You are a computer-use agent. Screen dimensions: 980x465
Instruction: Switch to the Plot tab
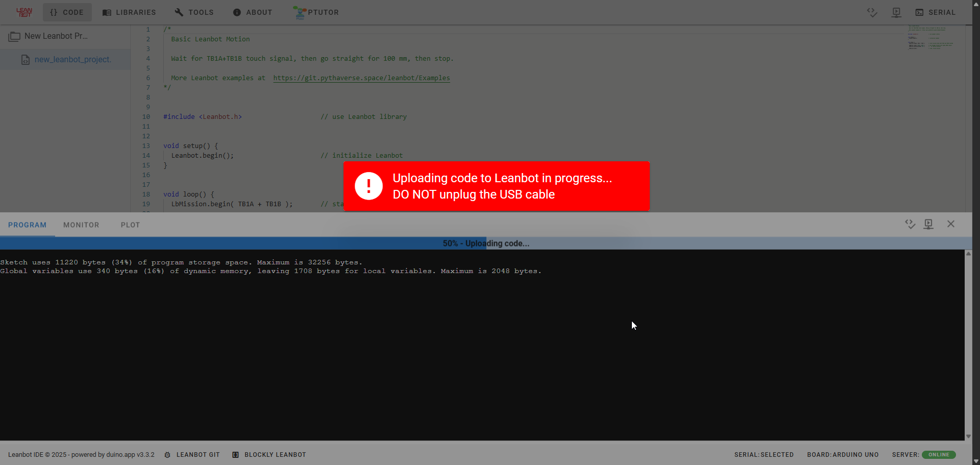pyautogui.click(x=130, y=225)
